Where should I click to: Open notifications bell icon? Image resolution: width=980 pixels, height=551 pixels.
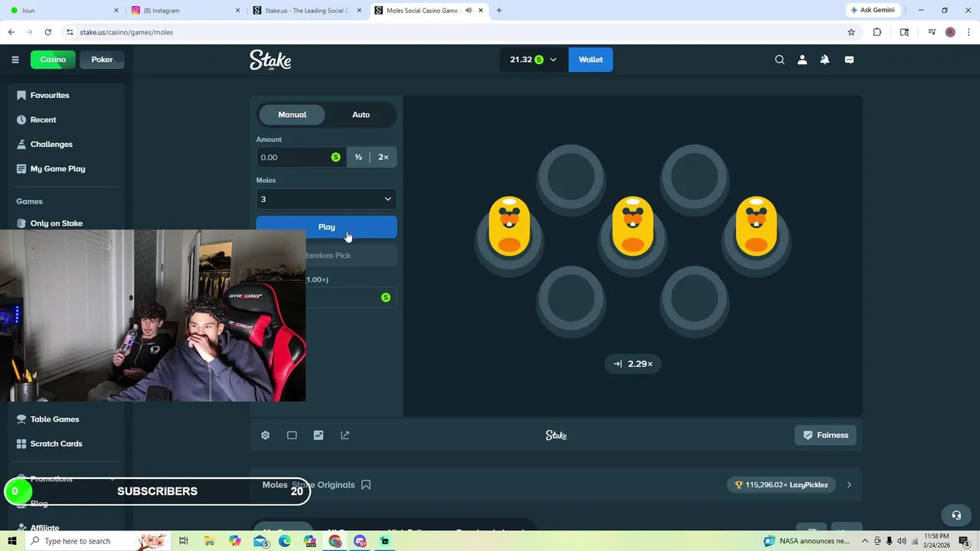click(825, 60)
